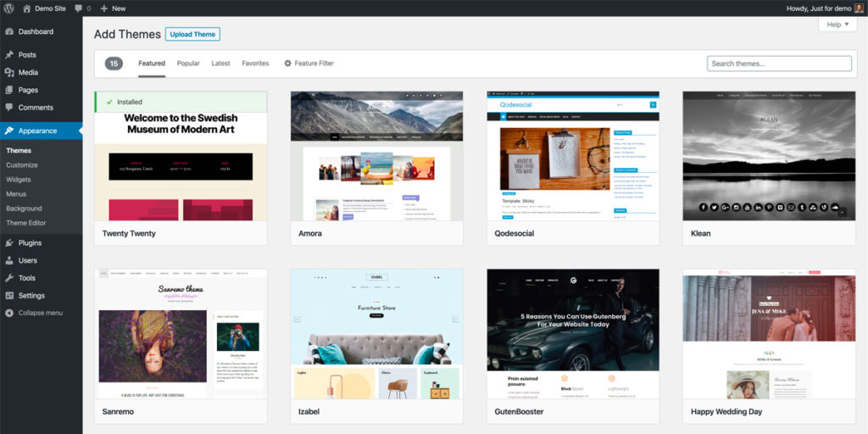Select the Amora theme thumbnail
This screenshot has width=868, height=434.
[x=377, y=156]
